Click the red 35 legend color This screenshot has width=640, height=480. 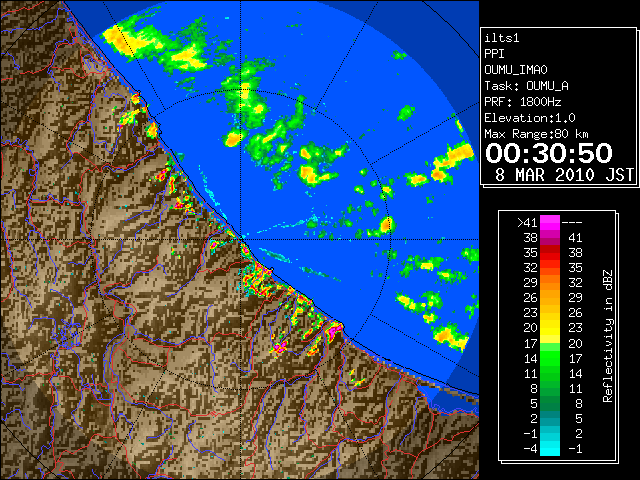tap(550, 252)
